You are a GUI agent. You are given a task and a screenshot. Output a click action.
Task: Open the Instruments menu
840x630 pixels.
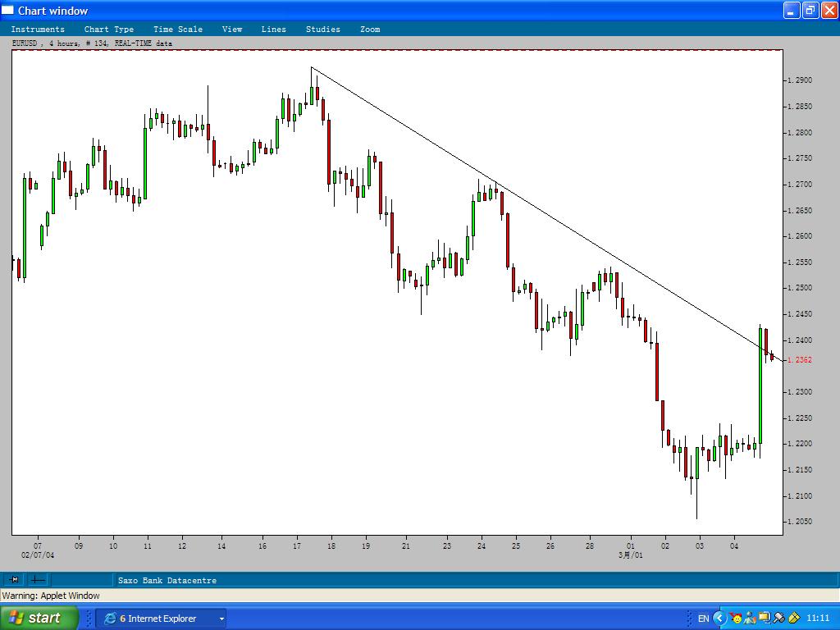coord(39,29)
